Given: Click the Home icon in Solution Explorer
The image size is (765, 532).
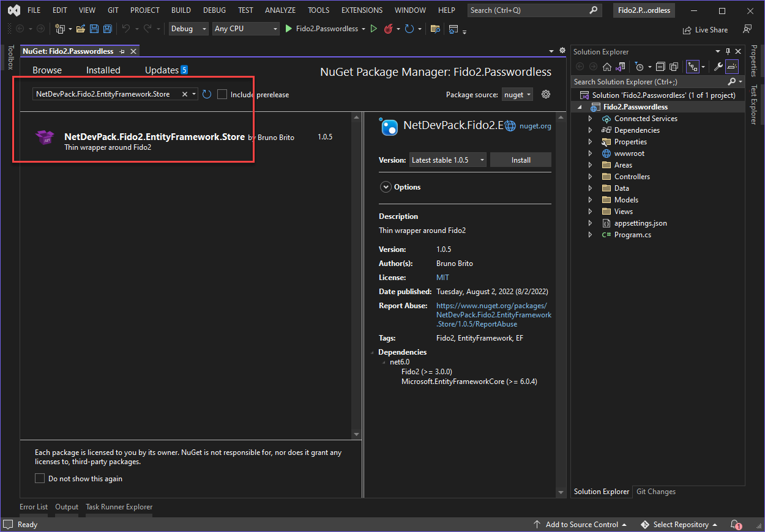Looking at the screenshot, I should tap(606, 67).
